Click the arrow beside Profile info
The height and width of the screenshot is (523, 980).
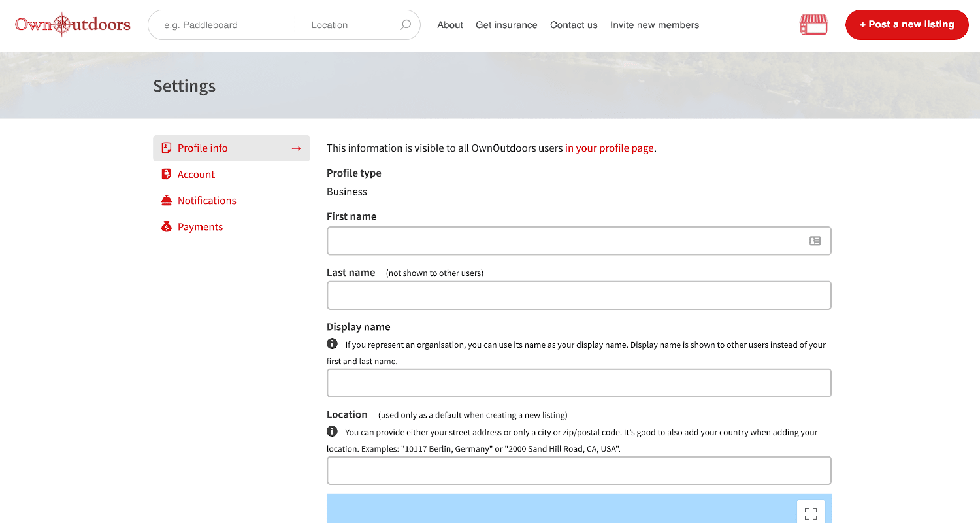pyautogui.click(x=296, y=148)
